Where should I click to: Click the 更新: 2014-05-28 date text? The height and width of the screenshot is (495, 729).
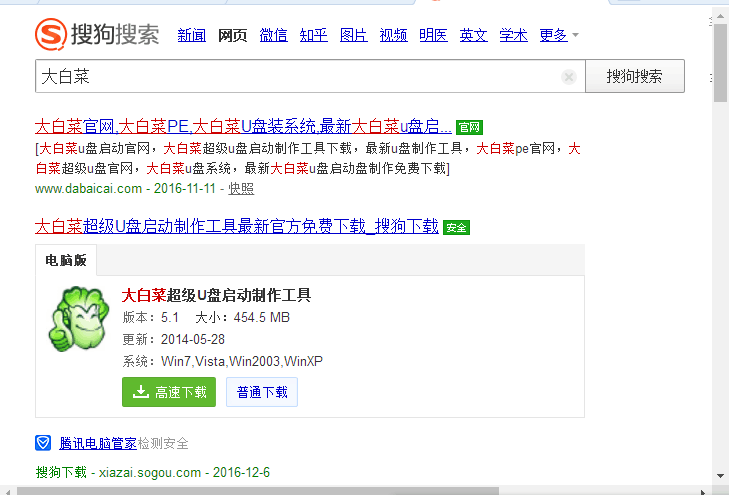pos(173,339)
